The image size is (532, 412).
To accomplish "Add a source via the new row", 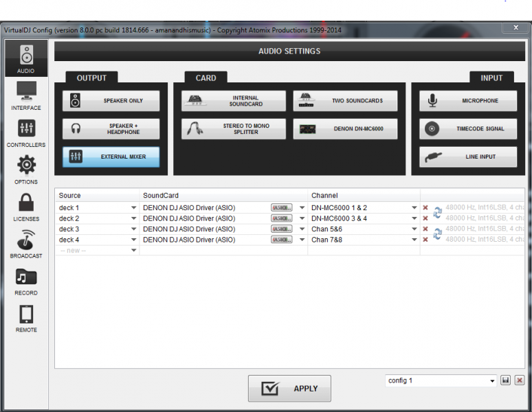I will point(98,251).
